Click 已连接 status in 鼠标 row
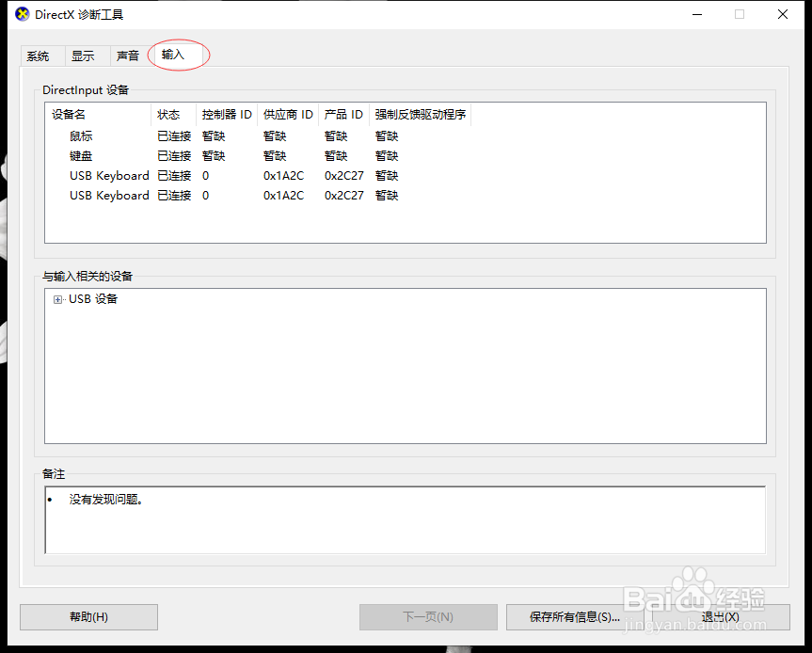812x653 pixels. click(x=174, y=136)
